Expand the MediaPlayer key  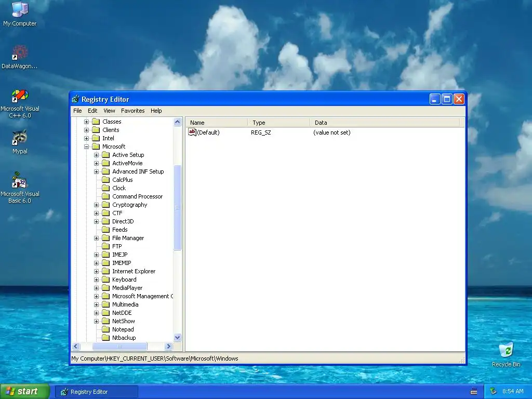[96, 288]
